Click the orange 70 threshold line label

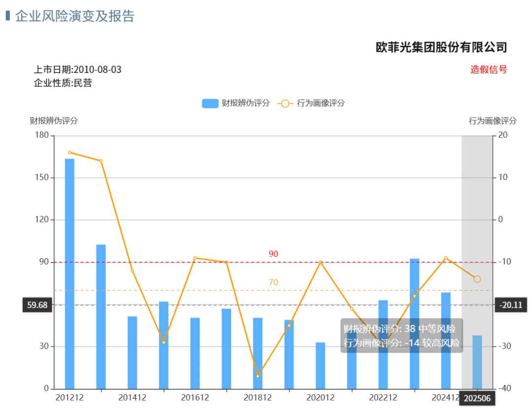coord(273,282)
